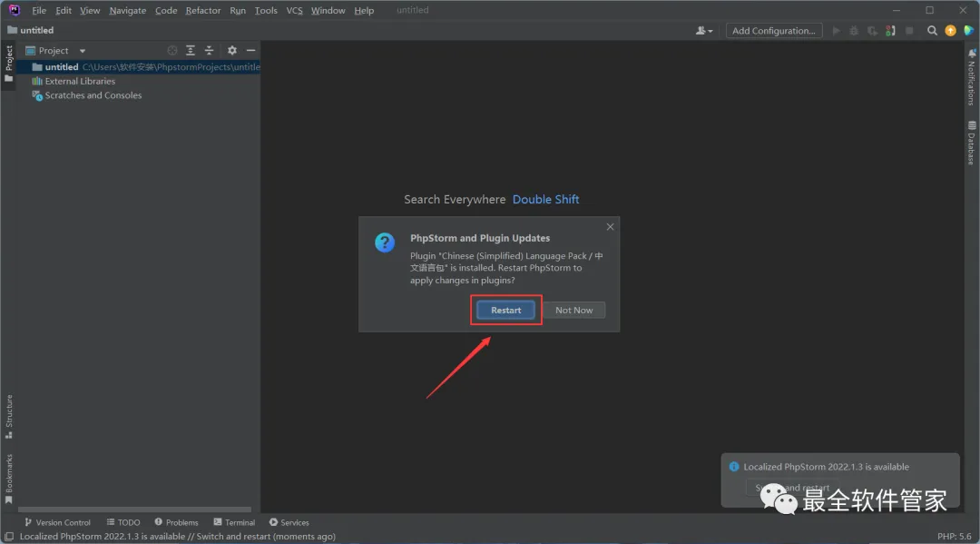Screen dimensions: 980x544
Task: Click the tool windows toggle icon in status bar
Action: tap(9, 537)
